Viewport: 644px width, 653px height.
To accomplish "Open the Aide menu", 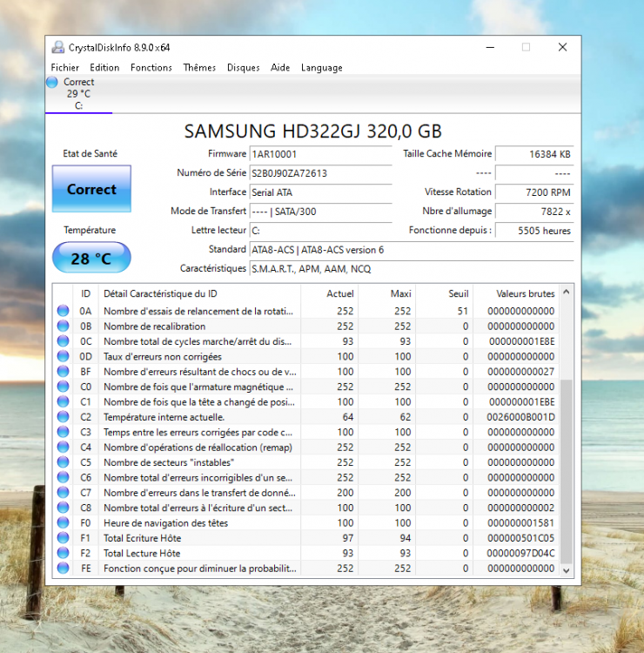I will pos(280,67).
